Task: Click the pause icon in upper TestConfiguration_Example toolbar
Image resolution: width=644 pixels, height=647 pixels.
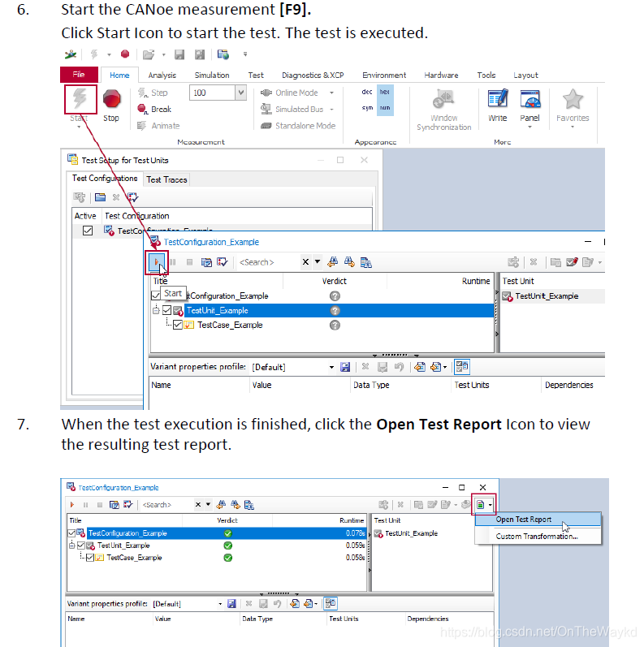Action: pos(172,262)
